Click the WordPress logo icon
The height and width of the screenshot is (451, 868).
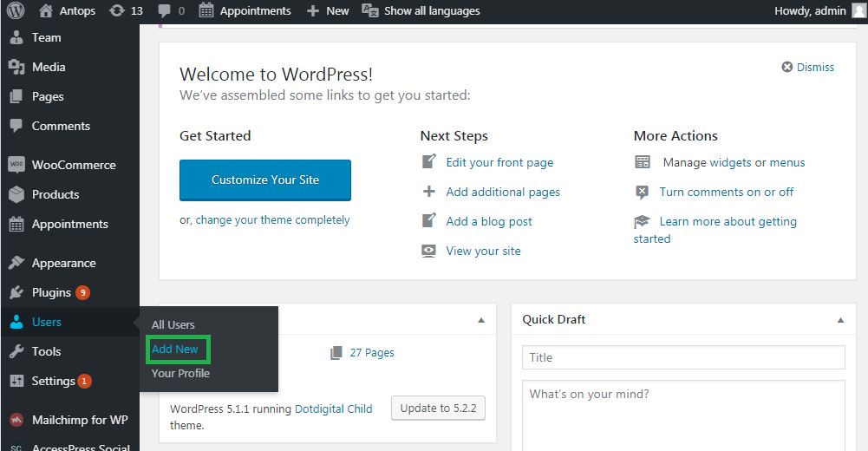tap(16, 10)
